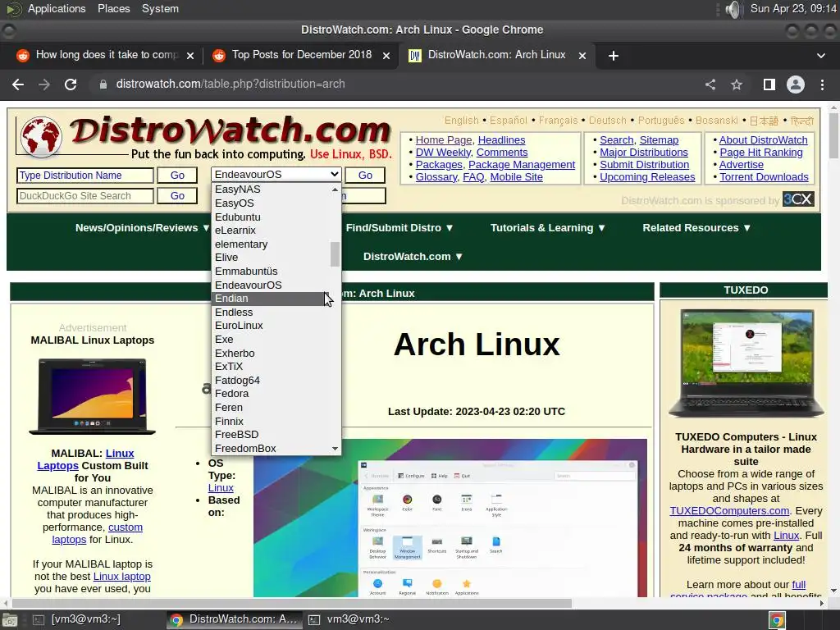The width and height of the screenshot is (840, 630).
Task: Open a new tab with the plus button
Action: (x=614, y=56)
